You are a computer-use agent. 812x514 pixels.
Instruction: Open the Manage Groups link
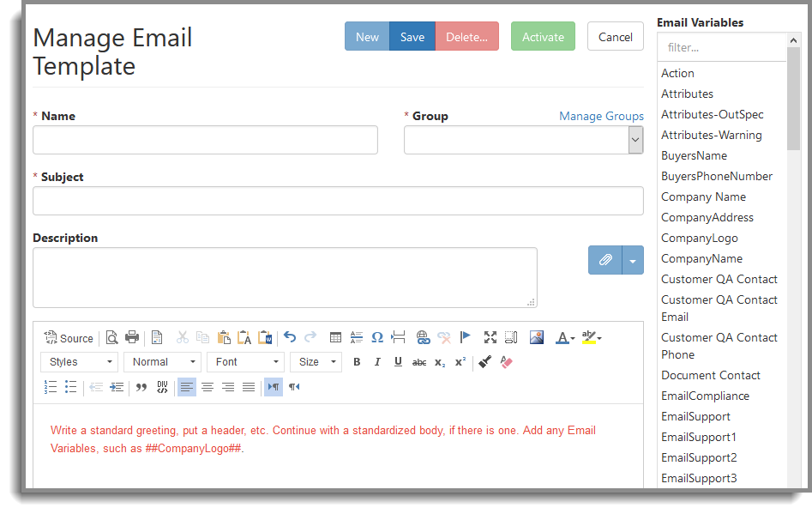(x=601, y=116)
